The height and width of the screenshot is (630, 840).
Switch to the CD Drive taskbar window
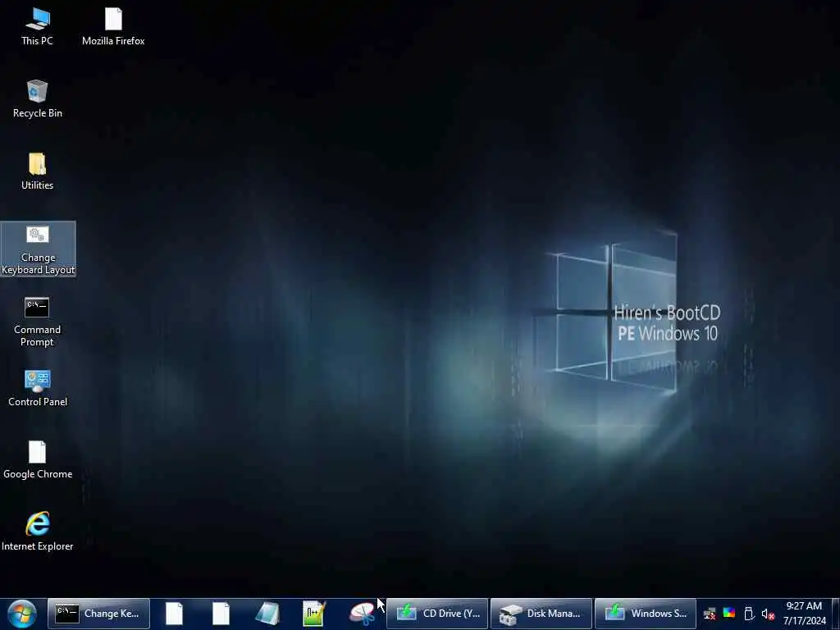(437, 614)
